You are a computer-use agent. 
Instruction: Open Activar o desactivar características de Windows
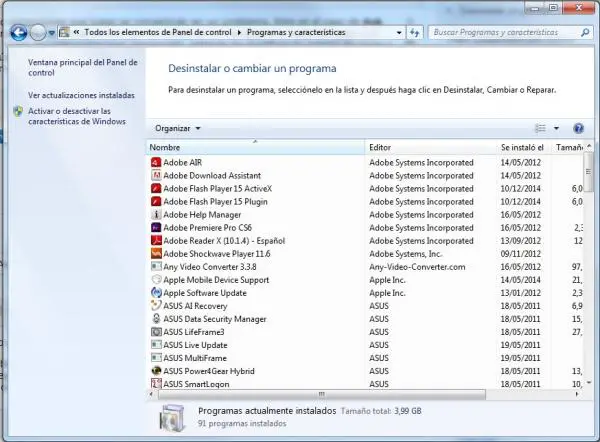click(x=77, y=116)
